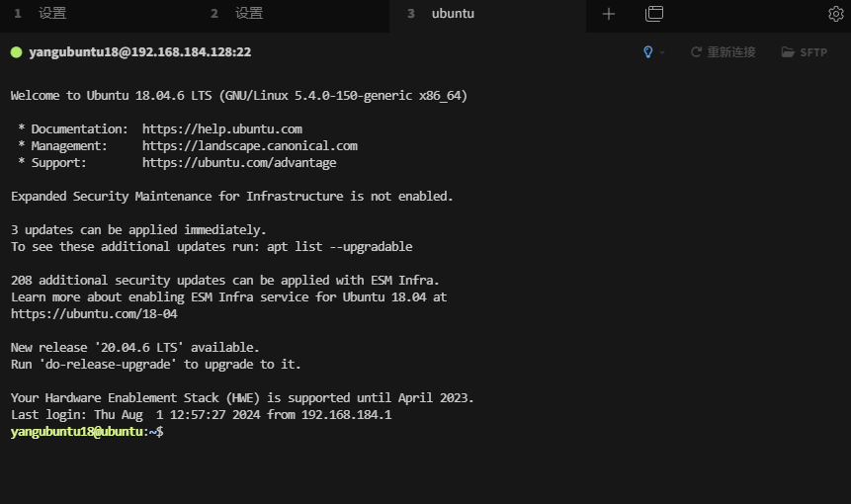851x504 pixels.
Task: Select the ubuntu tab
Action: [x=453, y=14]
